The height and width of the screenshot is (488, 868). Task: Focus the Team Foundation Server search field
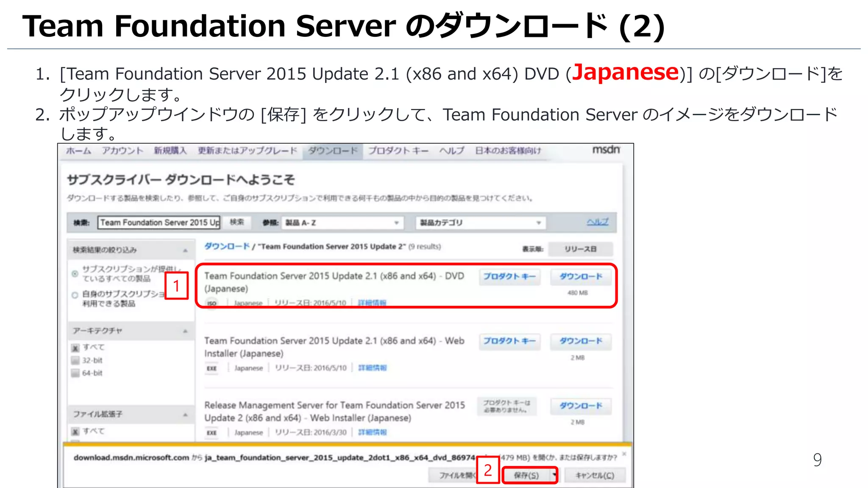[159, 222]
